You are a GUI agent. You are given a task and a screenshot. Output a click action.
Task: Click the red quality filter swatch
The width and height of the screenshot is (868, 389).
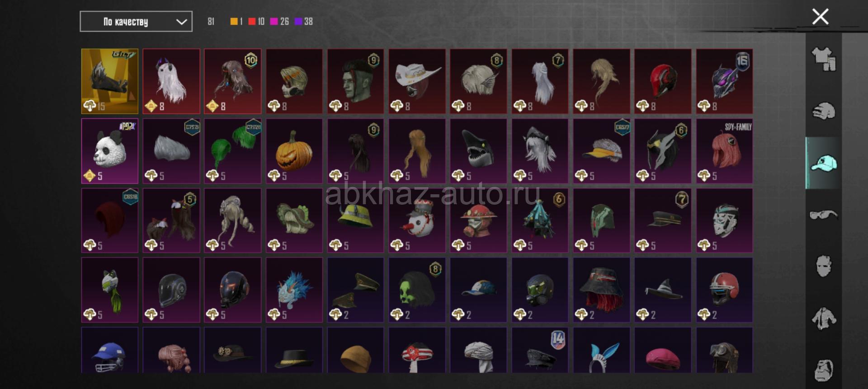coord(252,21)
